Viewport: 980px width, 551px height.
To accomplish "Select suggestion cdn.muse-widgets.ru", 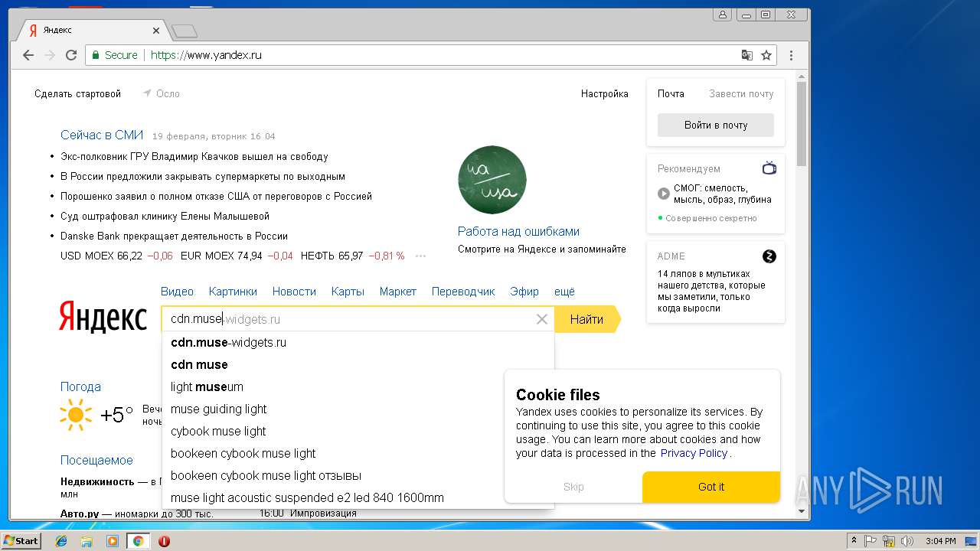I will (358, 342).
